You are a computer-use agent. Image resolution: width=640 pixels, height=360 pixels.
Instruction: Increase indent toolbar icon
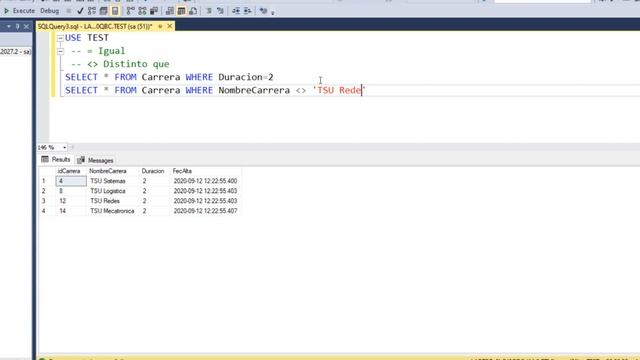point(248,11)
